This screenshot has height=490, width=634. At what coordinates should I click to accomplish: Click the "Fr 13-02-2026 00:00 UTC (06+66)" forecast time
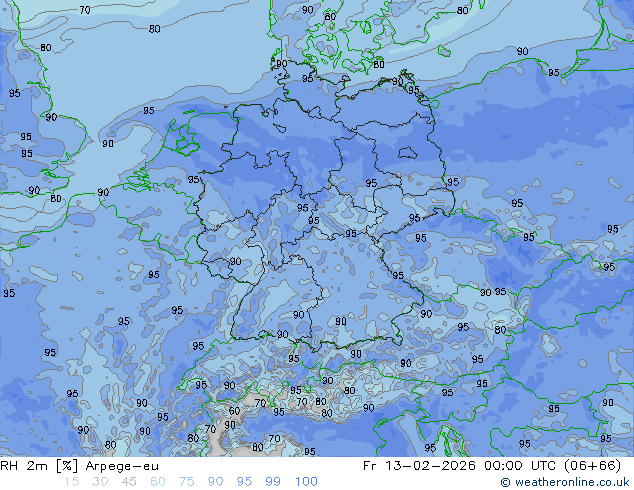tap(492, 466)
